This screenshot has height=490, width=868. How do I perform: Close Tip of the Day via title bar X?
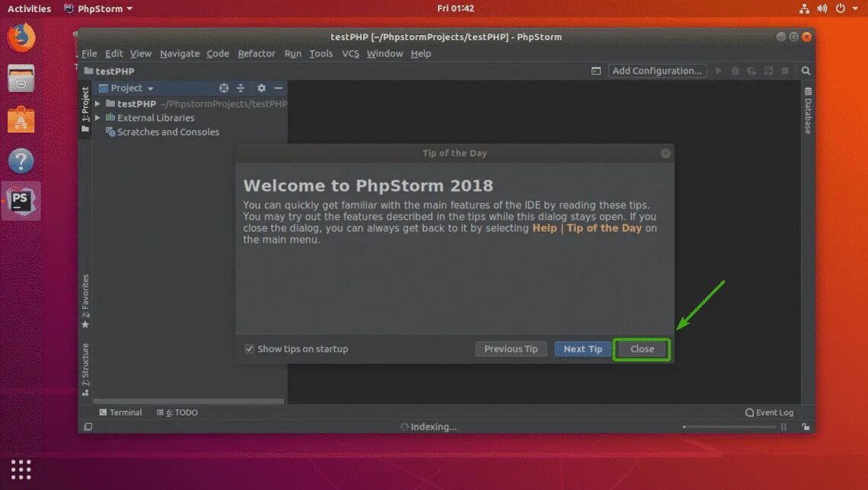point(665,153)
